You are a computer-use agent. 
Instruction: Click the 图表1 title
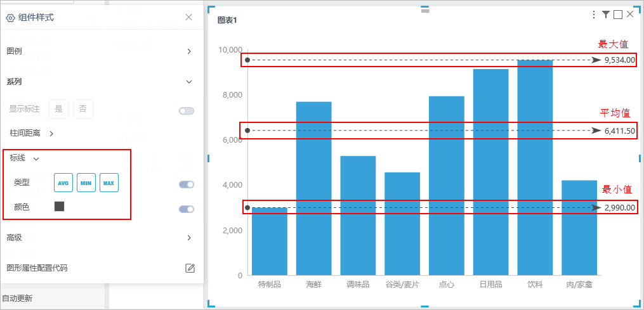tap(227, 19)
